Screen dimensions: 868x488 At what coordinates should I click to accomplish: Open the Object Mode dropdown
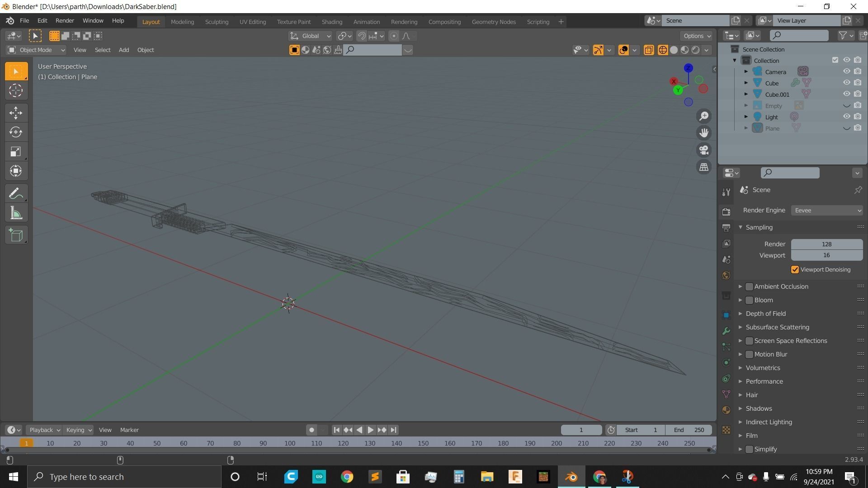click(x=36, y=50)
